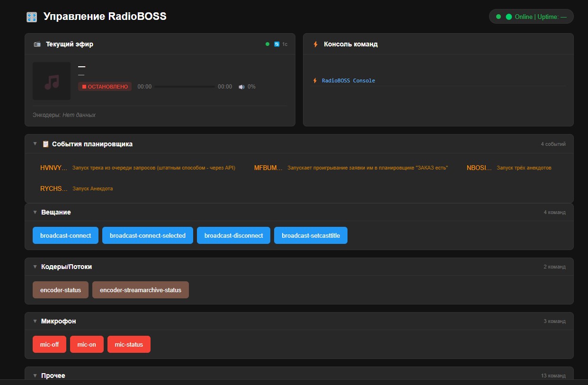Run the MFBUM scheduler event
This screenshot has width=588, height=385.
[x=351, y=168]
